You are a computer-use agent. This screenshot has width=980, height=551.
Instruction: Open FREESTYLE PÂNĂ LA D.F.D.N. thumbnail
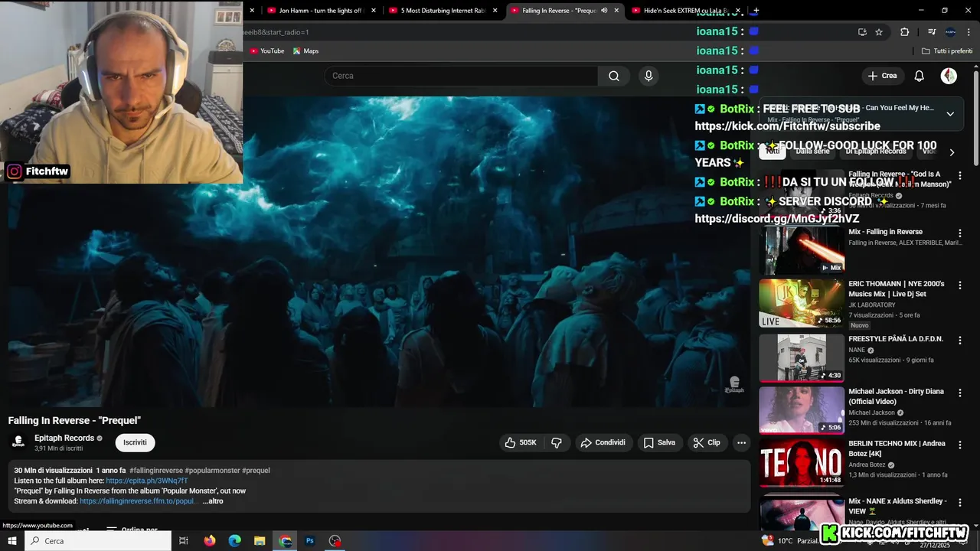click(802, 357)
